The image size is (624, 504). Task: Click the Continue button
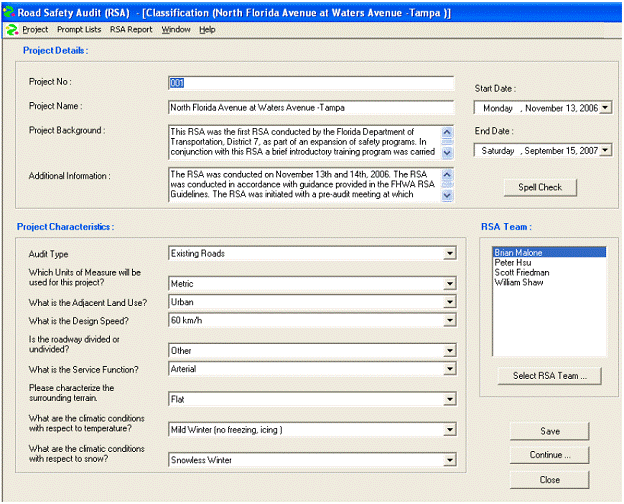tap(550, 455)
